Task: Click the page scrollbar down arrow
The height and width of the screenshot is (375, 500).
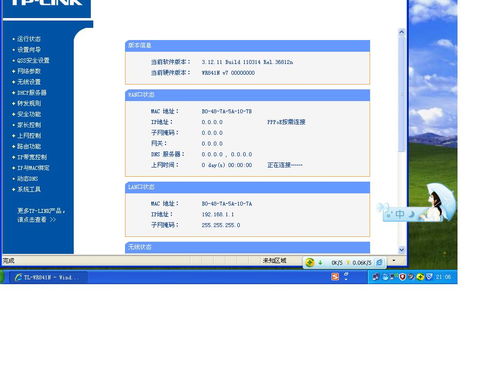Action: pyautogui.click(x=402, y=250)
